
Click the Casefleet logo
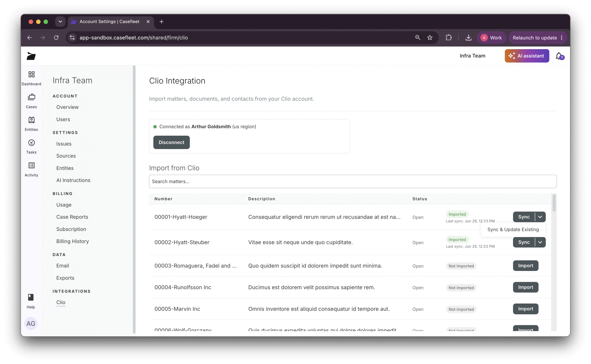point(31,56)
